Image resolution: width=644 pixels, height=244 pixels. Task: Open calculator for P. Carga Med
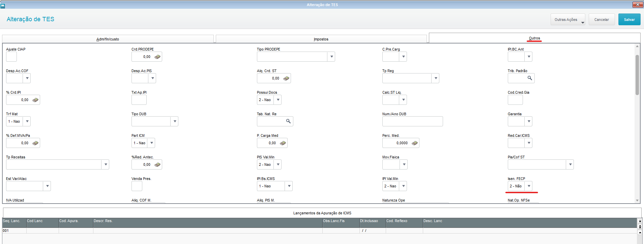click(x=283, y=143)
